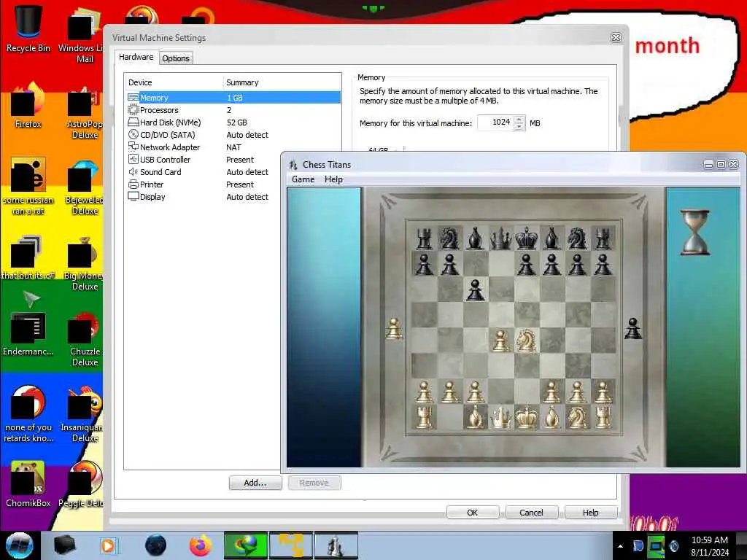The height and width of the screenshot is (560, 747).
Task: Click the Sound Card speaker icon
Action: tap(133, 171)
